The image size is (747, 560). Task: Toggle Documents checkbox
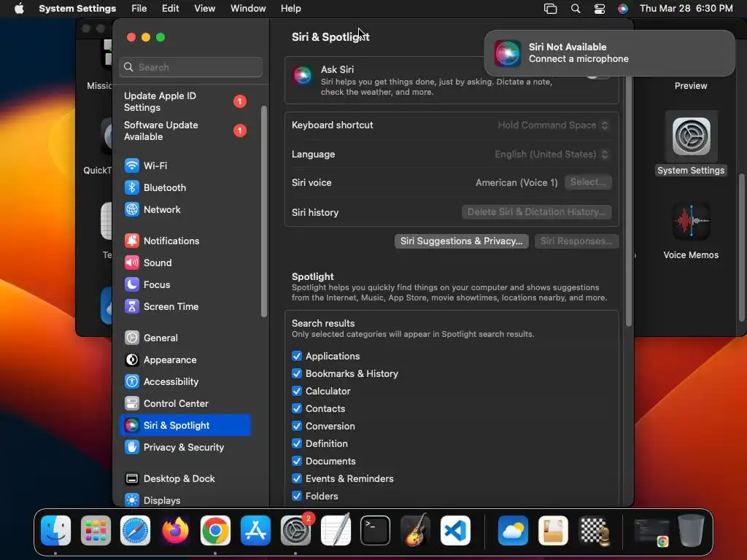[297, 462]
